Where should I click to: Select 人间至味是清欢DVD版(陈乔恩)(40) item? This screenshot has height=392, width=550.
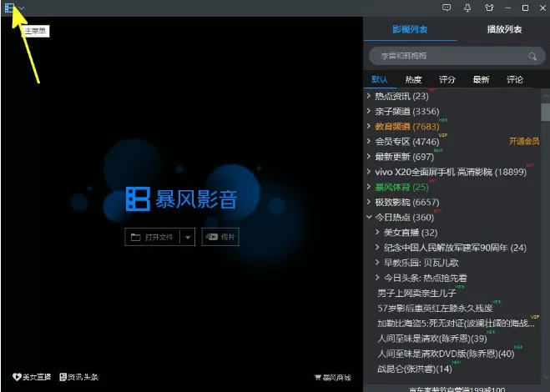tap(446, 354)
